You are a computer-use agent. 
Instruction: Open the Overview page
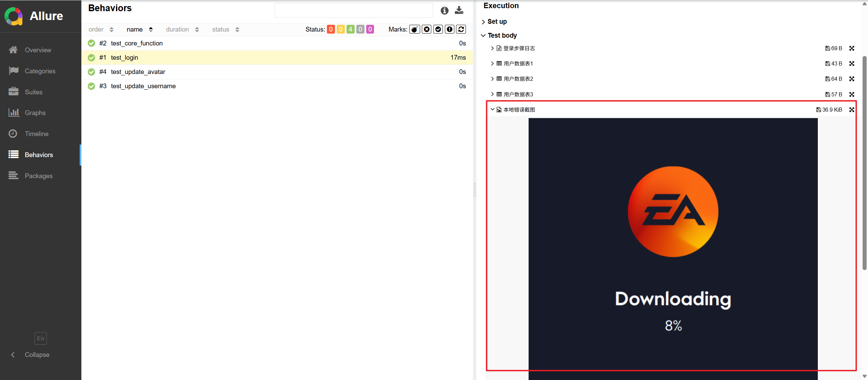[x=38, y=50]
